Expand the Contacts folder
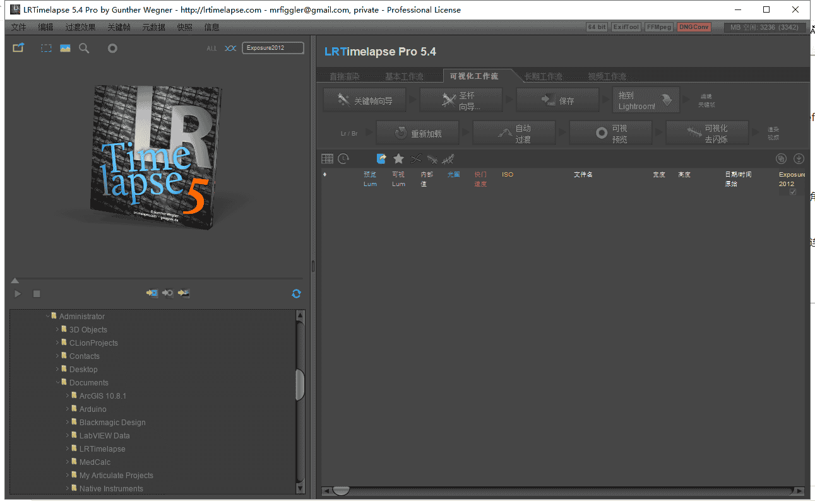The image size is (815, 504). tap(57, 356)
